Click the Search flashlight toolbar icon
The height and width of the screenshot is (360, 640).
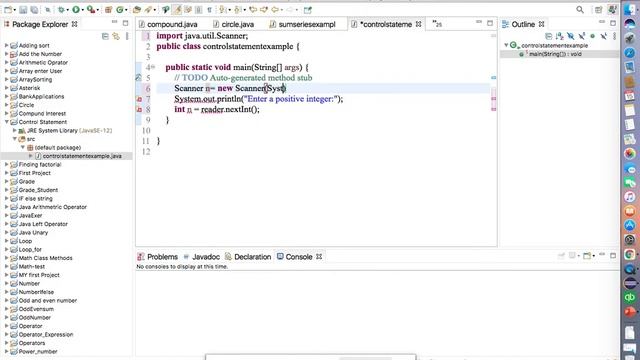tap(149, 10)
